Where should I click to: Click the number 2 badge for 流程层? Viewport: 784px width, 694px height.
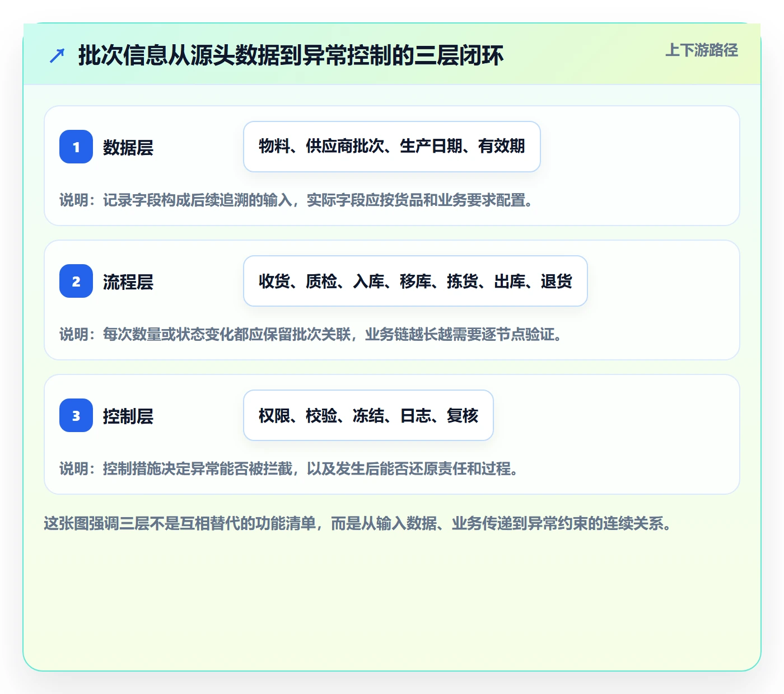(76, 281)
